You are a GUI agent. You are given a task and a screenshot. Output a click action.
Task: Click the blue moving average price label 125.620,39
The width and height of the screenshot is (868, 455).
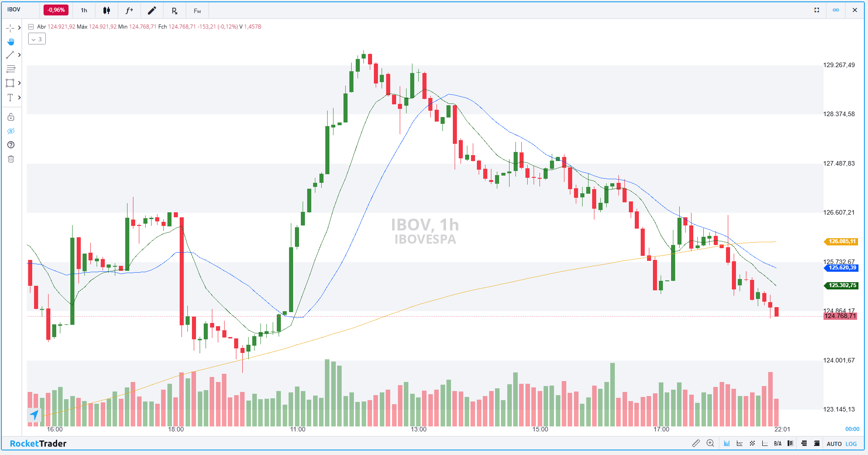[842, 268]
